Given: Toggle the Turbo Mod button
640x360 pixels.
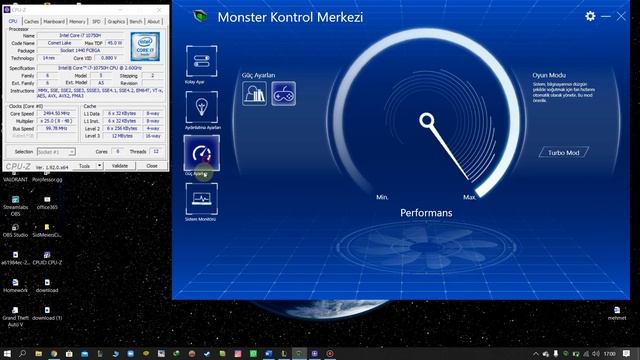Looking at the screenshot, I should (x=564, y=152).
